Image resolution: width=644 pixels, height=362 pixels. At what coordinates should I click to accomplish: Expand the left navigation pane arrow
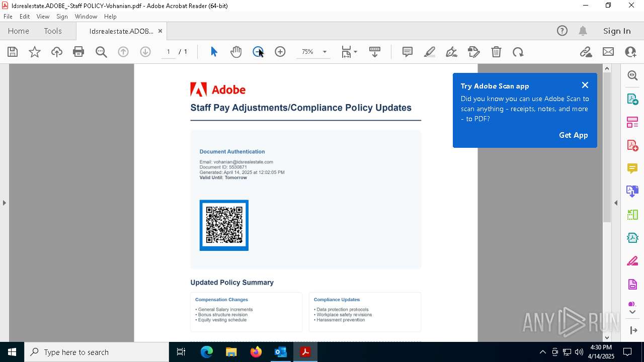click(x=5, y=203)
